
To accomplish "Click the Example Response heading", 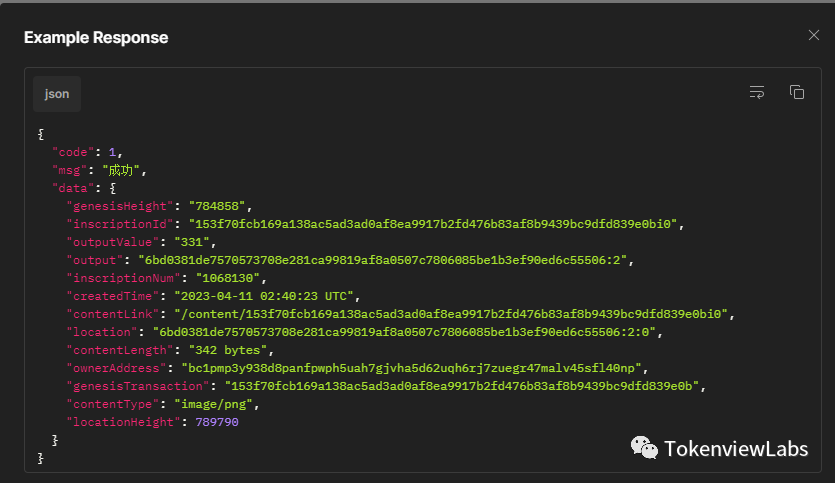I will [96, 37].
